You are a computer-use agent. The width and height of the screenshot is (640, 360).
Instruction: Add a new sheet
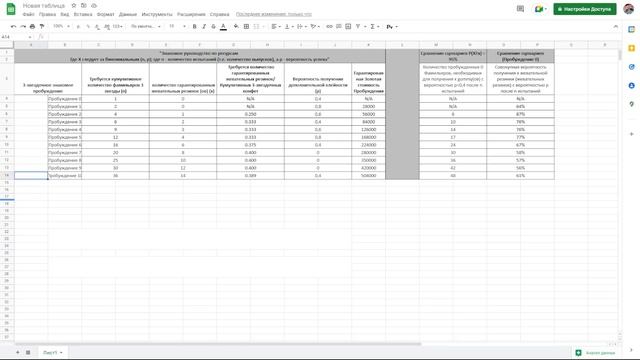point(18,352)
